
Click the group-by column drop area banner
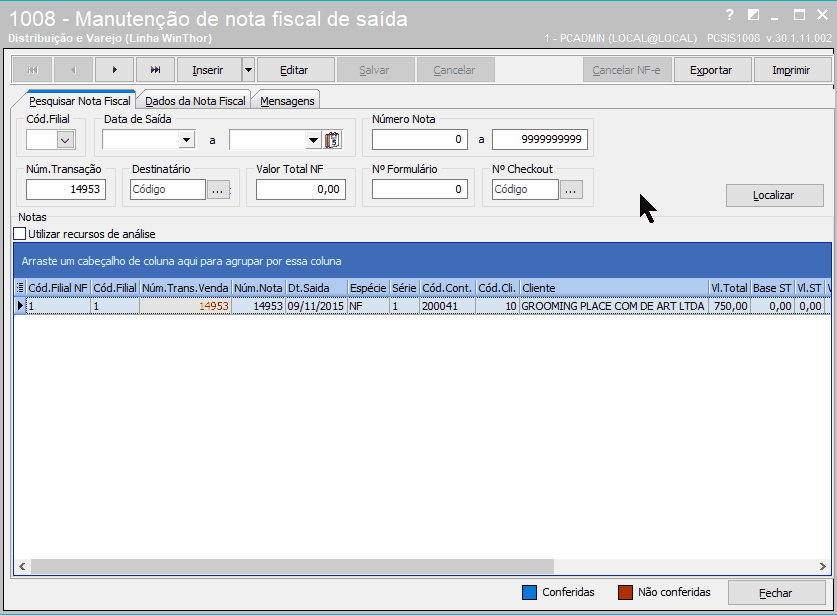pos(422,261)
